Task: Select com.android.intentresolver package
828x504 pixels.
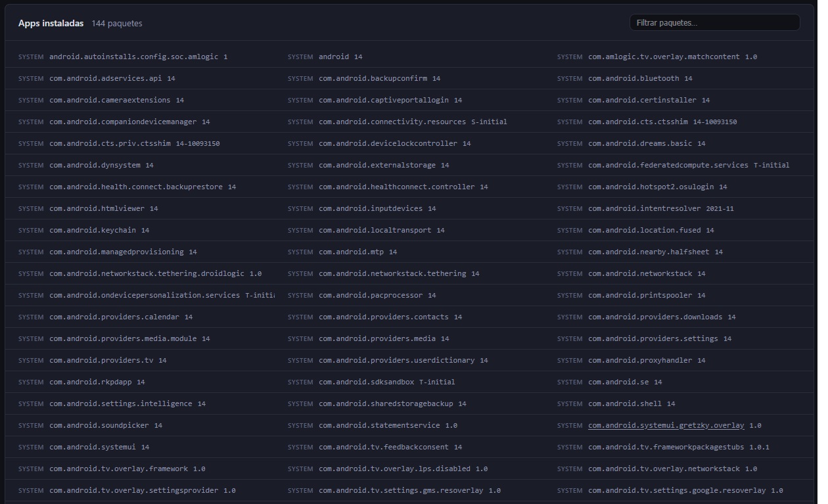Action: [x=644, y=208]
